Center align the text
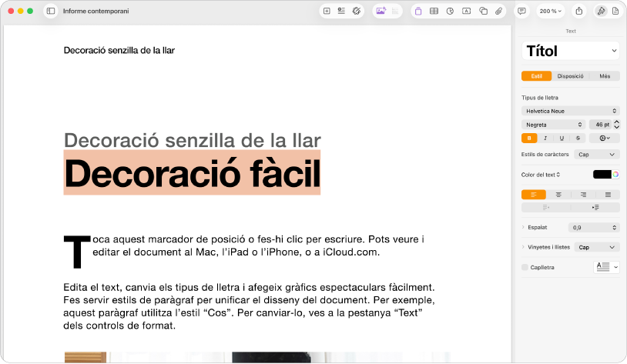 click(558, 195)
